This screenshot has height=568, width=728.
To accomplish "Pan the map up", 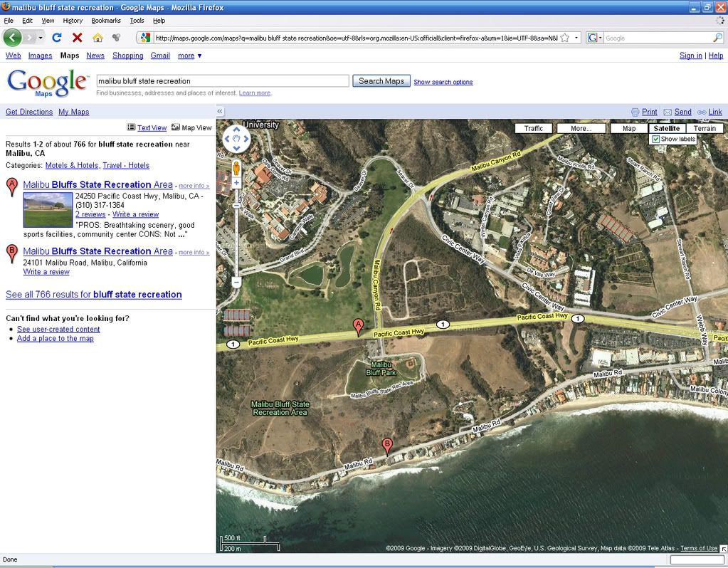I will 236,130.
